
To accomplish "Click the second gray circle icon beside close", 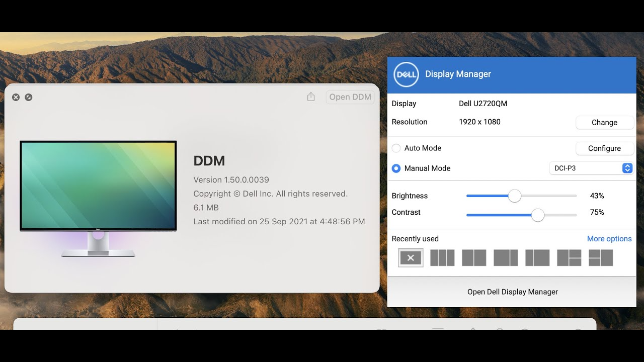I will coord(29,97).
